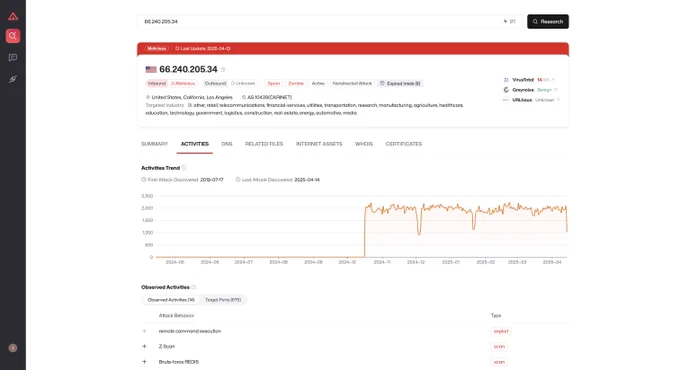The width and height of the screenshot is (680, 370).
Task: Click info icon next to Activities Trend
Action: [184, 168]
